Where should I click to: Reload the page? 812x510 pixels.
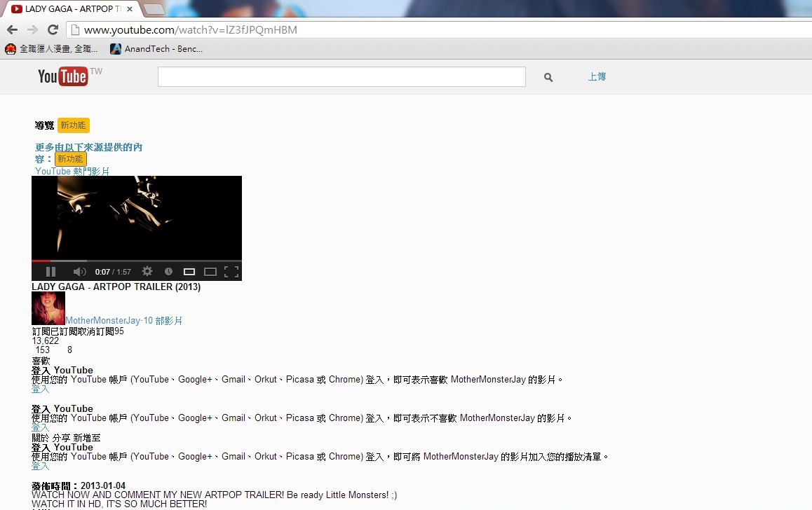[x=53, y=29]
